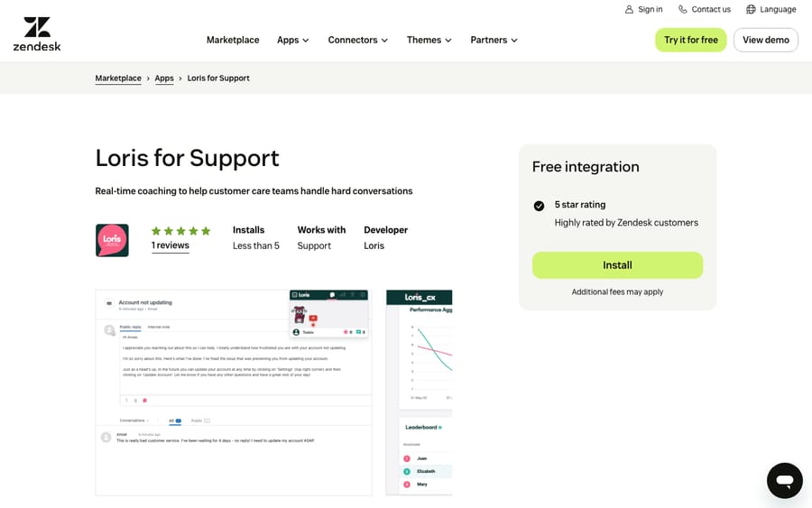The width and height of the screenshot is (812, 508).
Task: Click 'Loris for Support' breadcrumb text
Action: tap(218, 79)
